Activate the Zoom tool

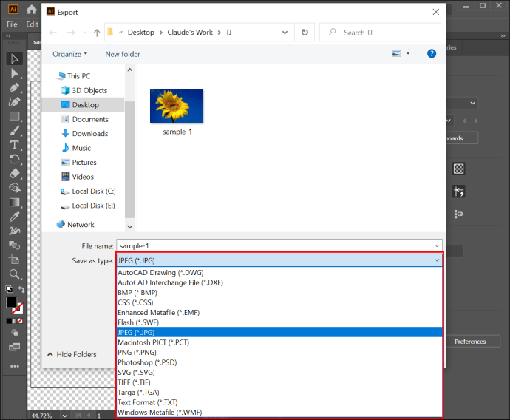[x=14, y=274]
